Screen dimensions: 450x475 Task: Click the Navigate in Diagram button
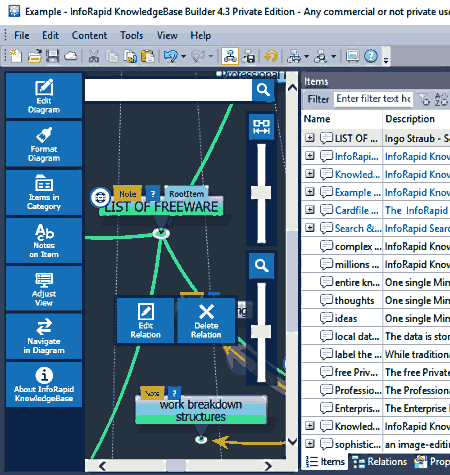point(44,336)
